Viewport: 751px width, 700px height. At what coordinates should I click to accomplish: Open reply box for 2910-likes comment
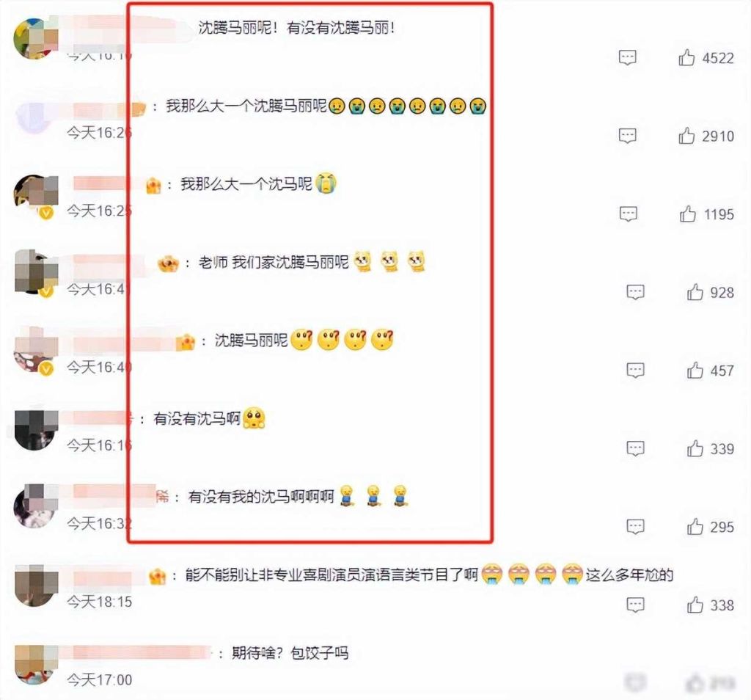(628, 136)
